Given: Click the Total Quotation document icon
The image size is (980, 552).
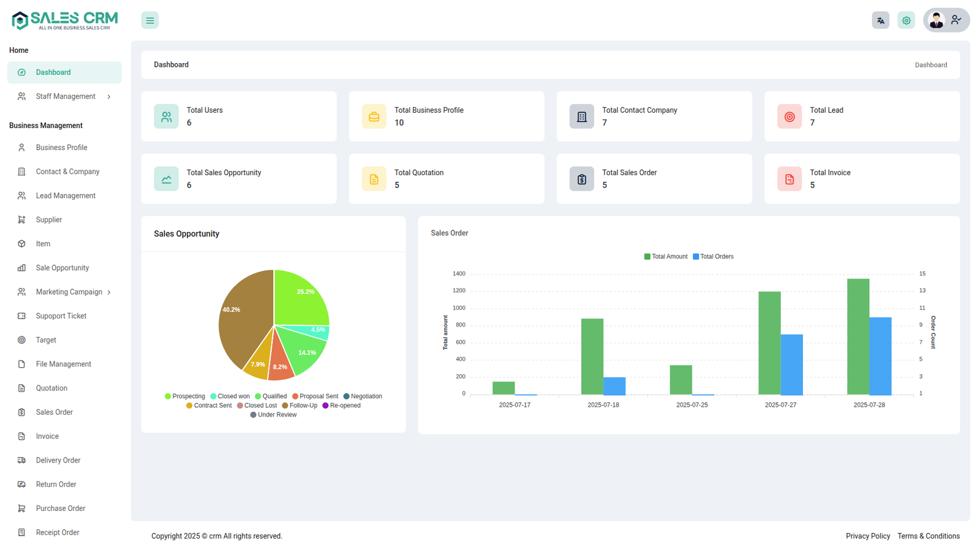Looking at the screenshot, I should click(374, 179).
